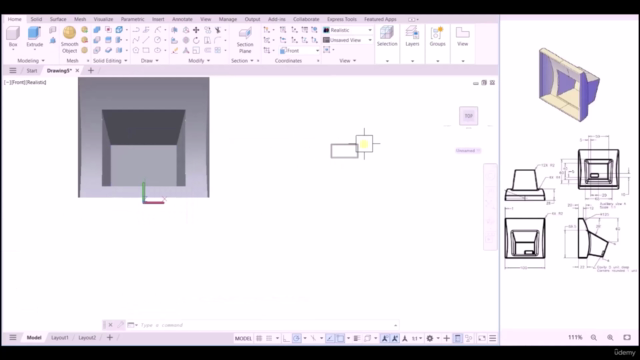Switch to the Start file tab
The width and height of the screenshot is (640, 360).
tap(32, 71)
